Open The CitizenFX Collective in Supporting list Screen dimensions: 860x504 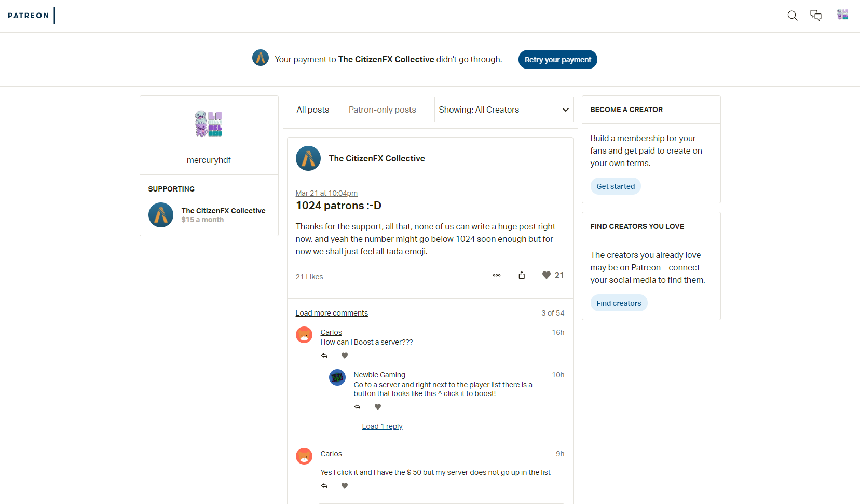pos(223,211)
